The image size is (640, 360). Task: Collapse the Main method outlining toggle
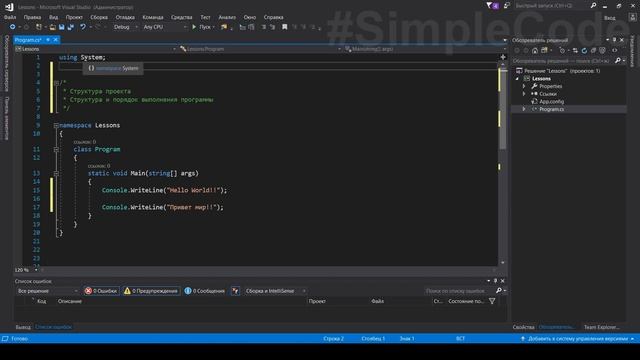coord(56,173)
